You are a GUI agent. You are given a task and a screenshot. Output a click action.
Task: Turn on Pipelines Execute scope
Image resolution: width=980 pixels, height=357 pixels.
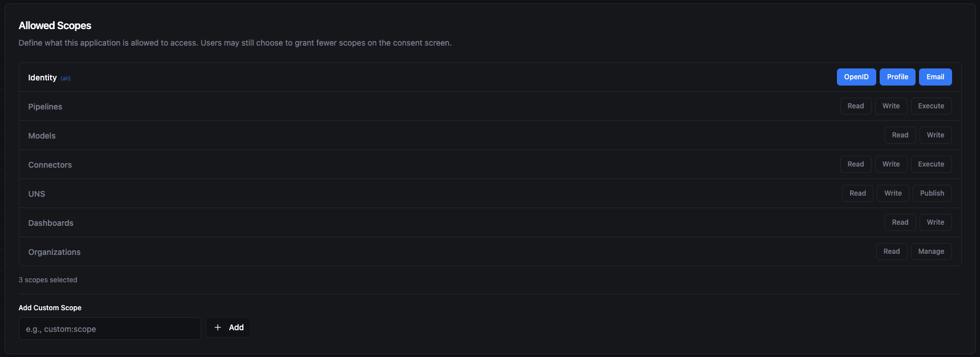point(930,106)
